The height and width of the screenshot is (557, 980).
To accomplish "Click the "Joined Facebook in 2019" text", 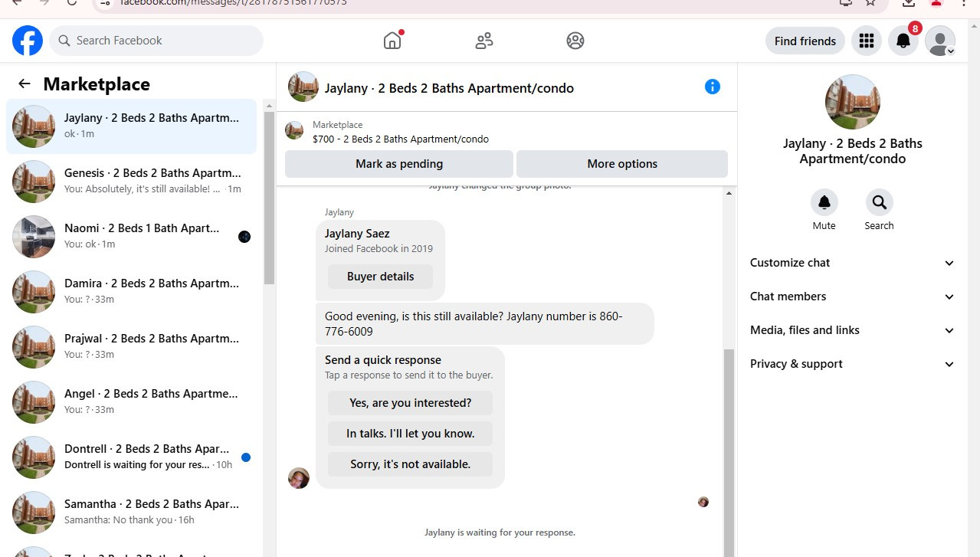I will 379,249.
